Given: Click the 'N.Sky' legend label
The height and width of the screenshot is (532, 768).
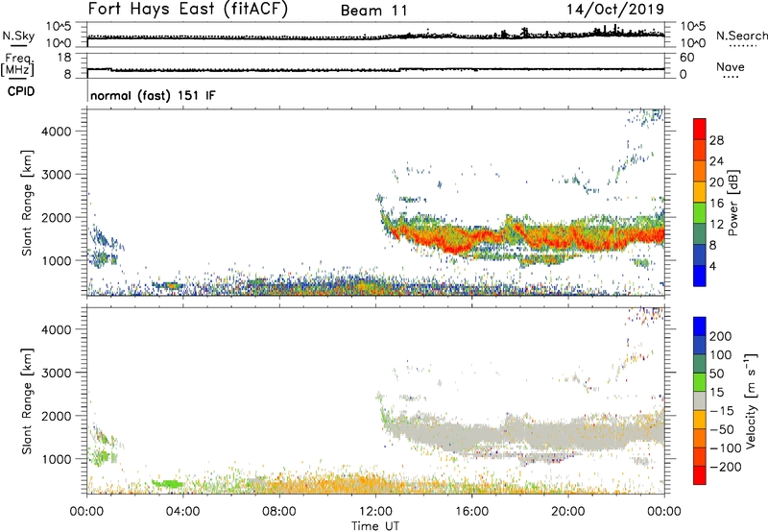Looking at the screenshot, I should click(18, 36).
